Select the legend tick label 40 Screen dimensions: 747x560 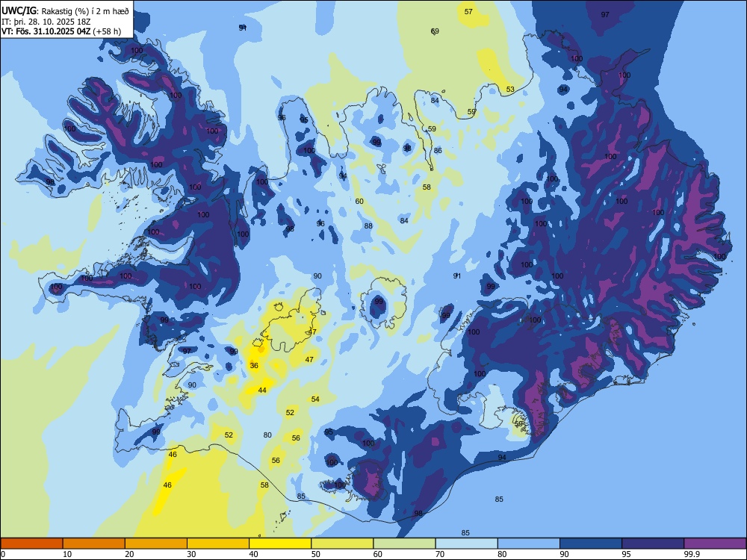click(253, 554)
